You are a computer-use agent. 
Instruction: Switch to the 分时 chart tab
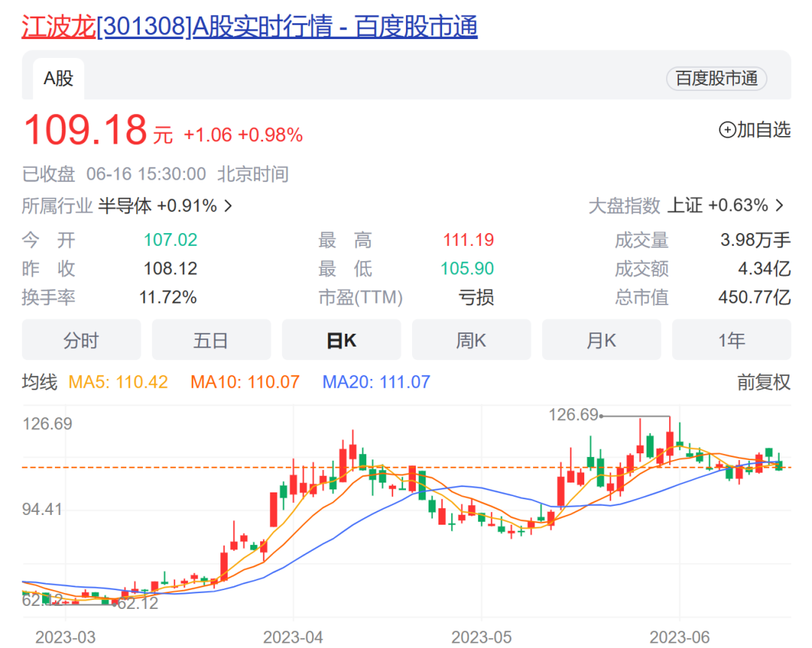[x=81, y=340]
